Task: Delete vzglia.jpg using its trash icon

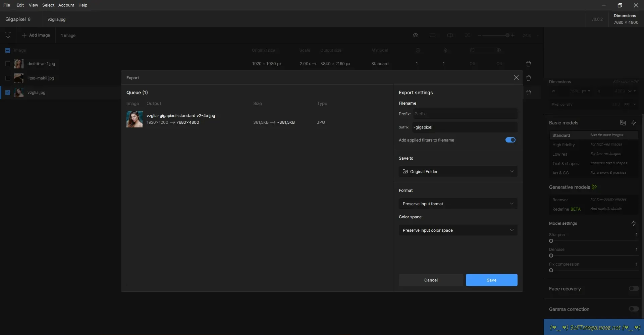Action: 529,93
